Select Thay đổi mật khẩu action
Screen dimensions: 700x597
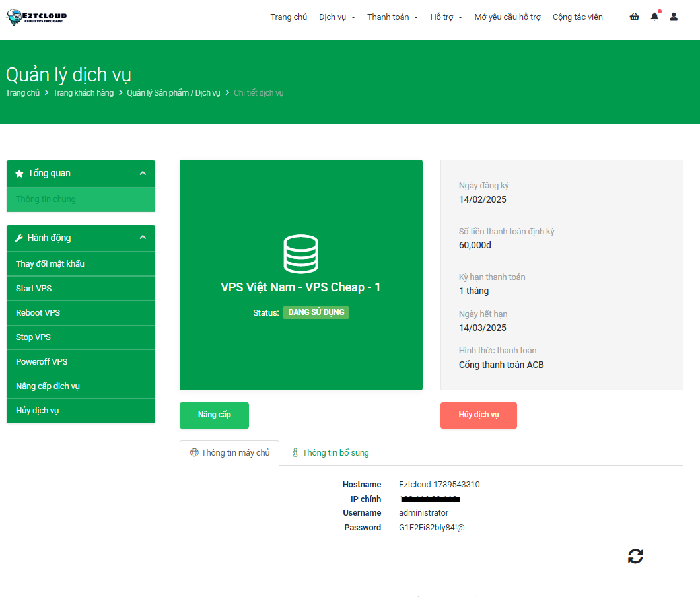50,264
